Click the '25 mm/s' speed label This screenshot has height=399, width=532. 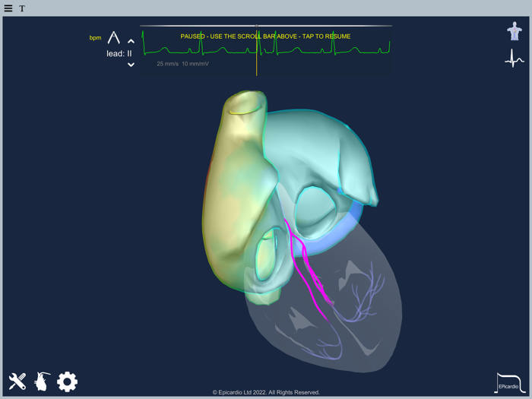[x=168, y=64]
